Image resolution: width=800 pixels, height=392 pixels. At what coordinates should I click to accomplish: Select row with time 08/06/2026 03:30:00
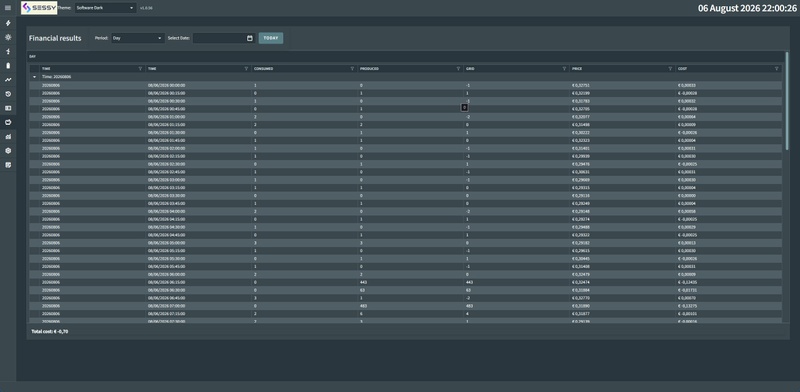pos(405,195)
